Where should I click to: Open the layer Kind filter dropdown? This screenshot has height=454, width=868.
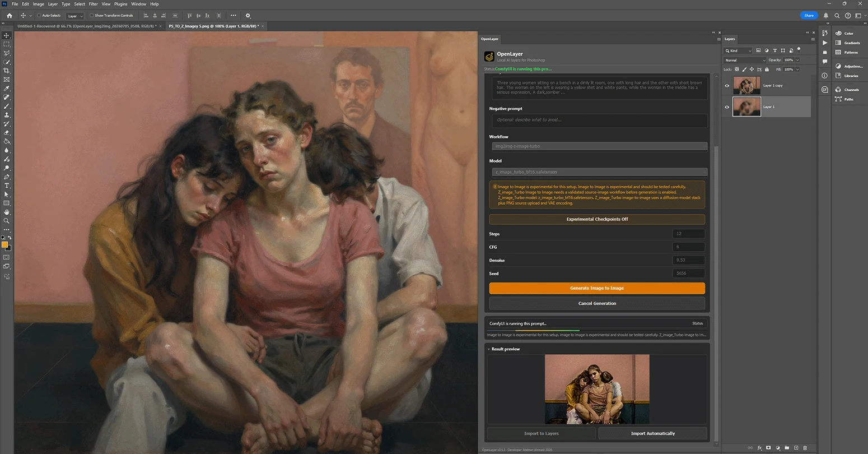[738, 50]
